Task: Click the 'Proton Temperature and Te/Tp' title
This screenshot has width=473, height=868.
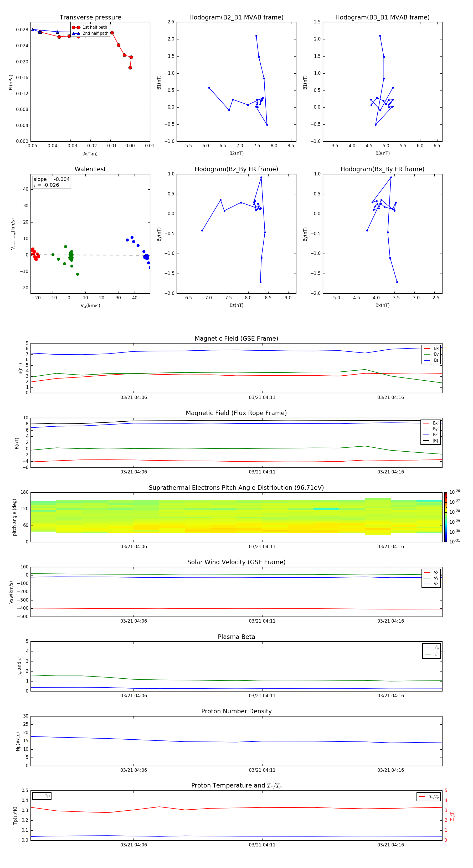Action: pos(236,786)
